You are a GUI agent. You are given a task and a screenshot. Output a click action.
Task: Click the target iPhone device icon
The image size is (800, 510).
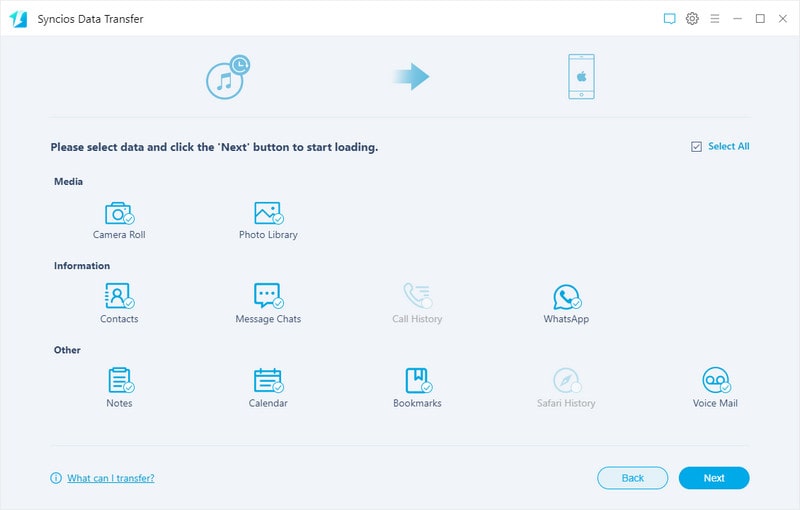582,76
